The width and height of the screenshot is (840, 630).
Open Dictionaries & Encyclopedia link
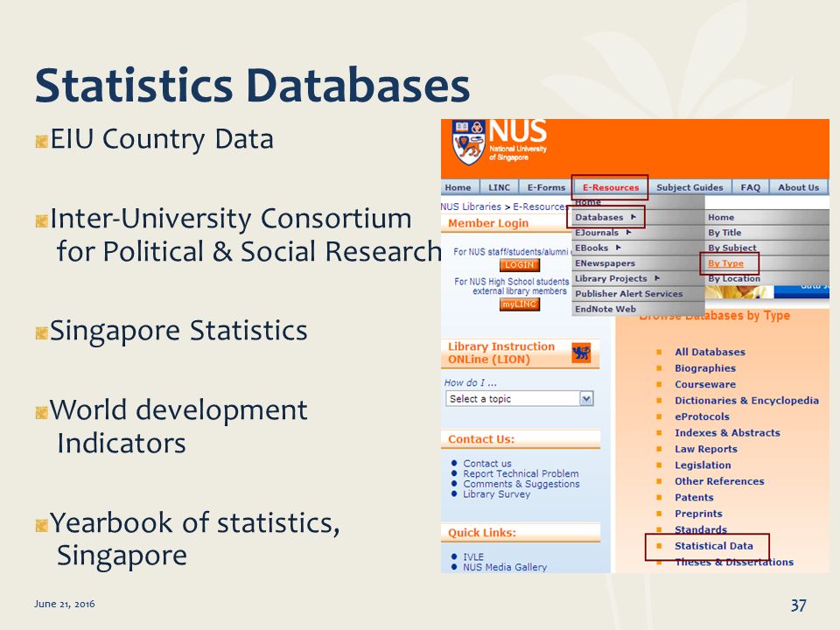coord(746,400)
